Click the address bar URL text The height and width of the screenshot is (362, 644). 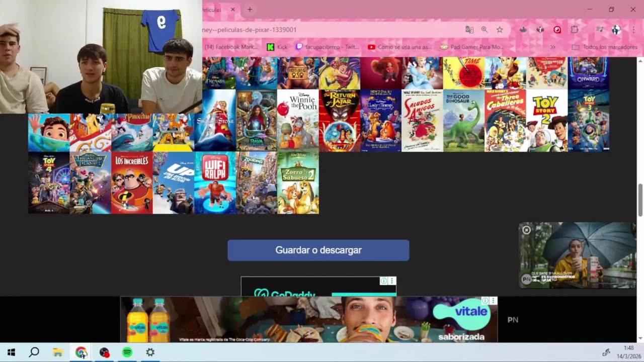click(250, 30)
